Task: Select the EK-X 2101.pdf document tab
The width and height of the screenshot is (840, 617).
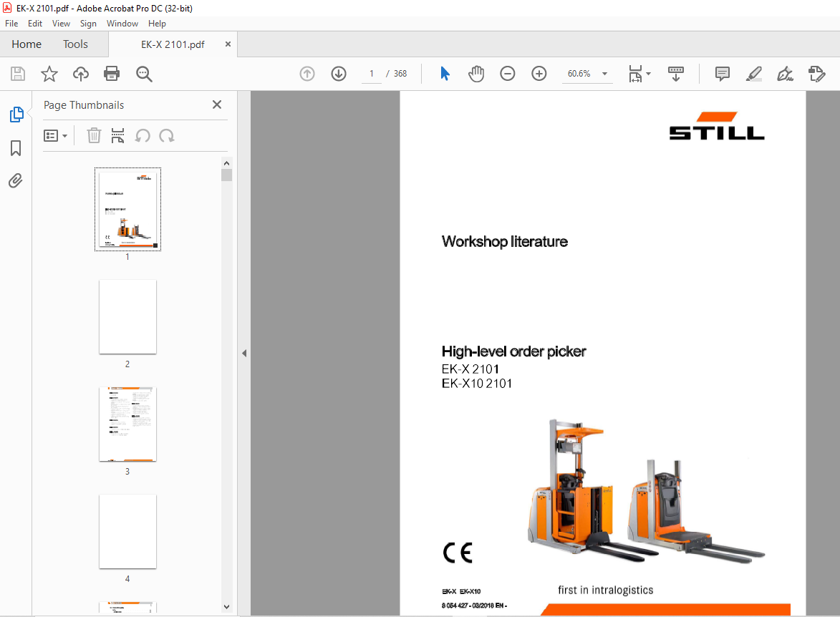Action: tap(173, 44)
